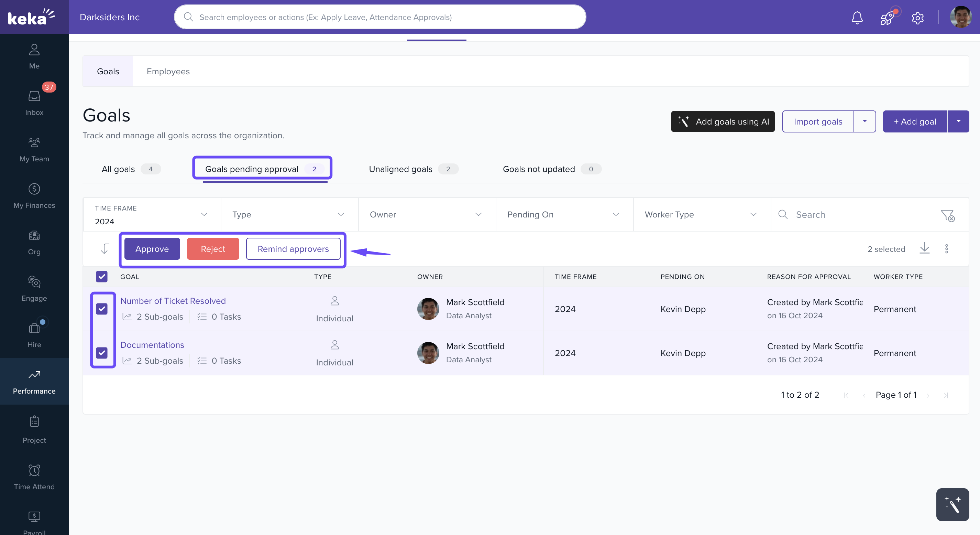Click the Approve button

(x=152, y=249)
